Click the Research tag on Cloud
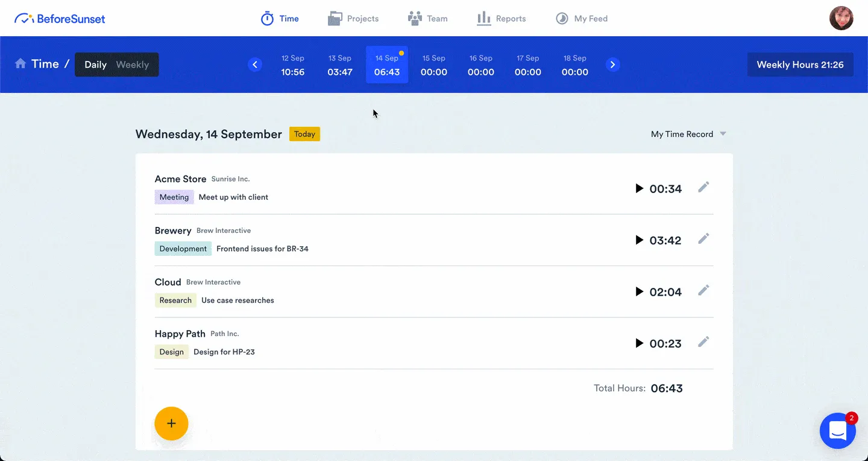 (175, 300)
